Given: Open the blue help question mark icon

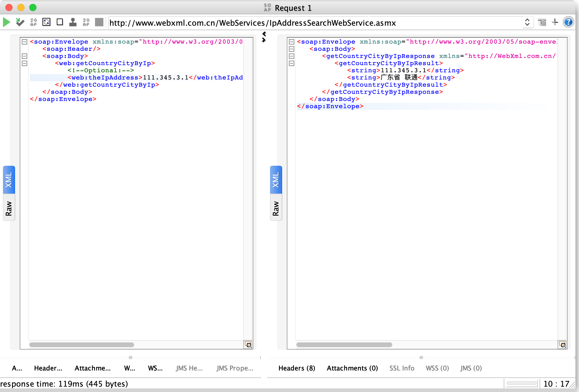Looking at the screenshot, I should [568, 22].
